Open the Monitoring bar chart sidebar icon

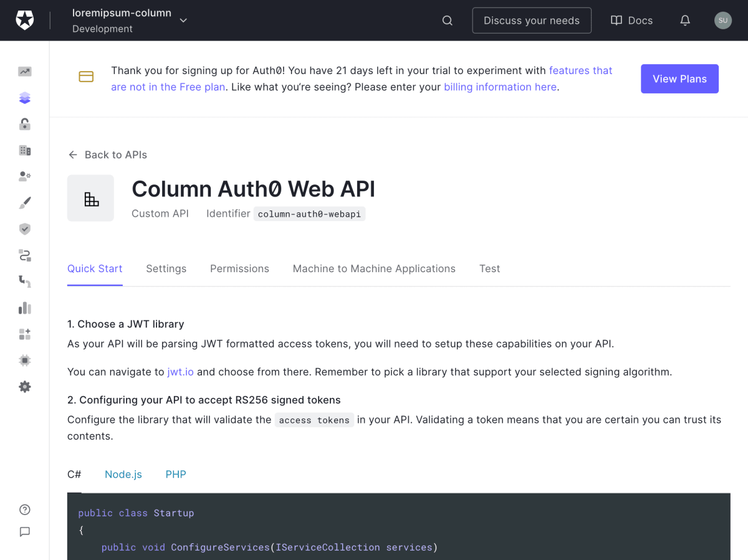coord(25,308)
